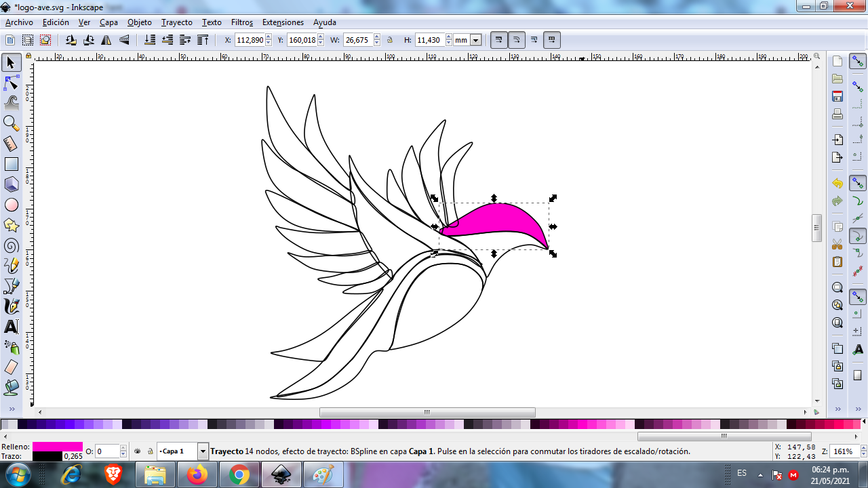Lower selection one step

(168, 40)
